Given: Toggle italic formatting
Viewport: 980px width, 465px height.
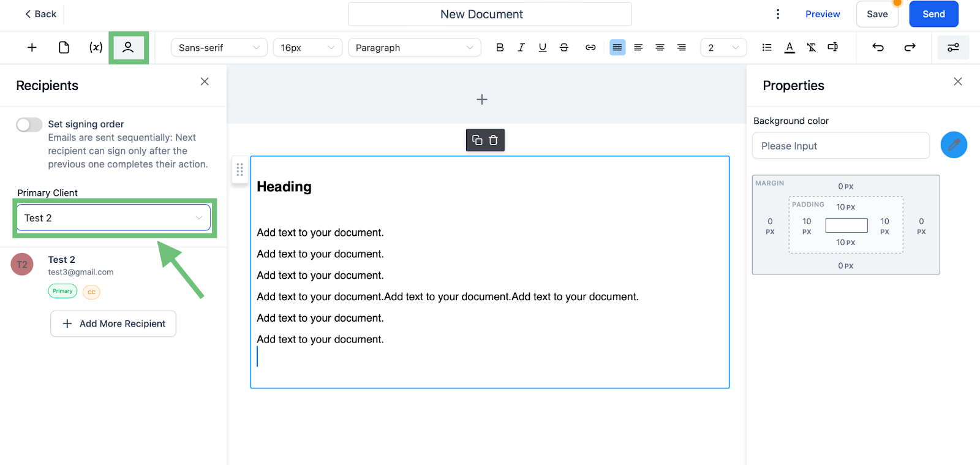Looking at the screenshot, I should point(521,47).
